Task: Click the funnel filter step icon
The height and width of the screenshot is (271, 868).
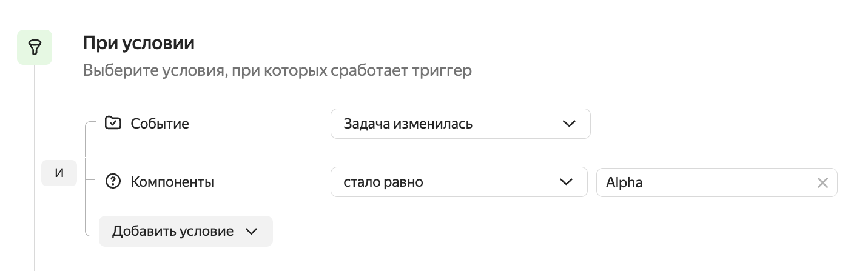Action: pyautogui.click(x=34, y=47)
